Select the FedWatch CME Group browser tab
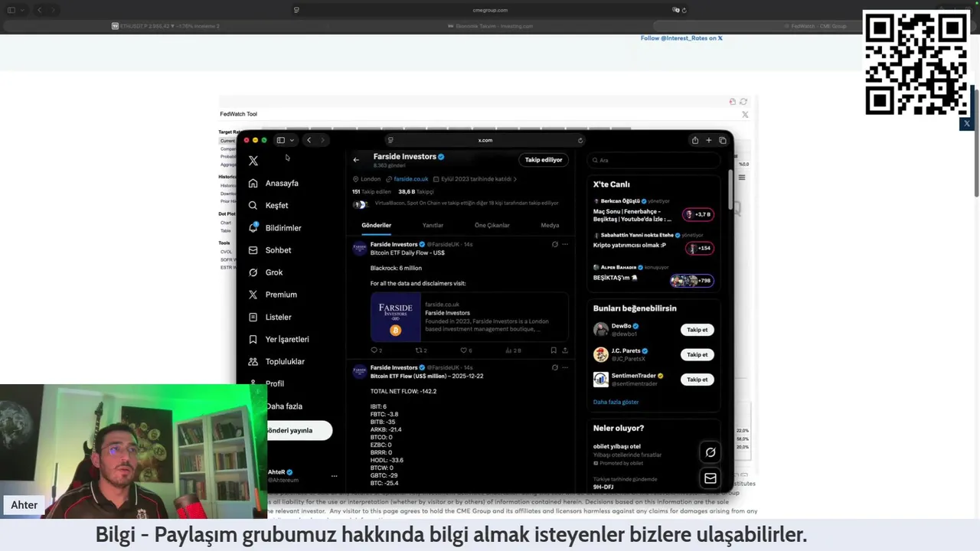 coord(814,26)
